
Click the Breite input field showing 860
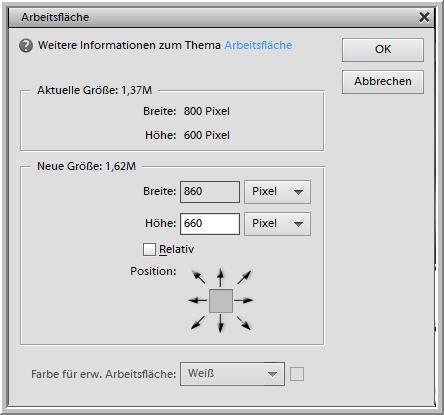click(x=210, y=192)
